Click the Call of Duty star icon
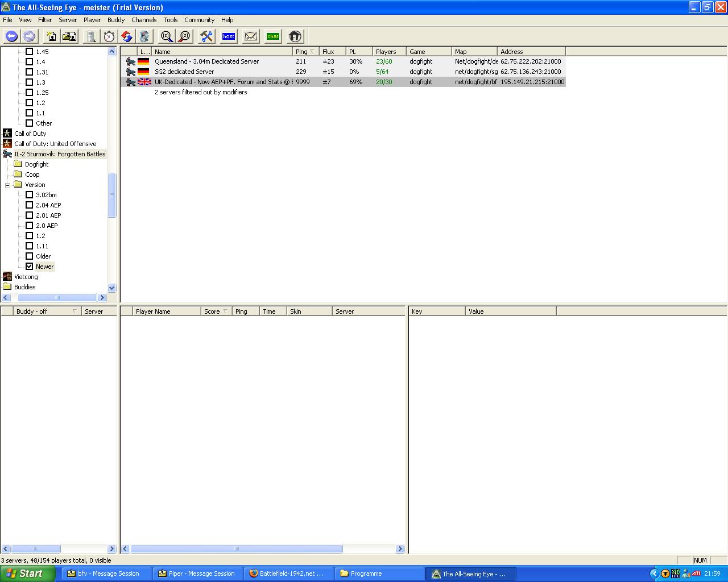728x582 pixels. (7, 134)
